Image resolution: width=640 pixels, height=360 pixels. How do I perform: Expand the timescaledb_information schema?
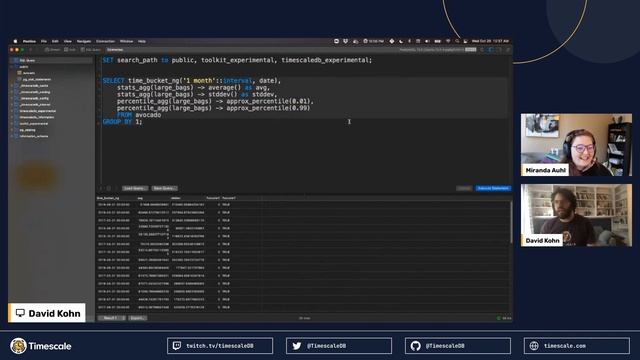(12, 117)
